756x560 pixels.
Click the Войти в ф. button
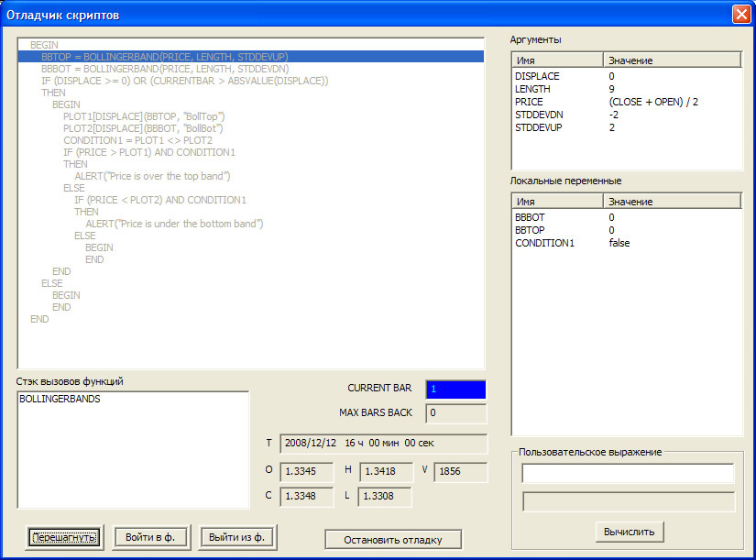[150, 539]
